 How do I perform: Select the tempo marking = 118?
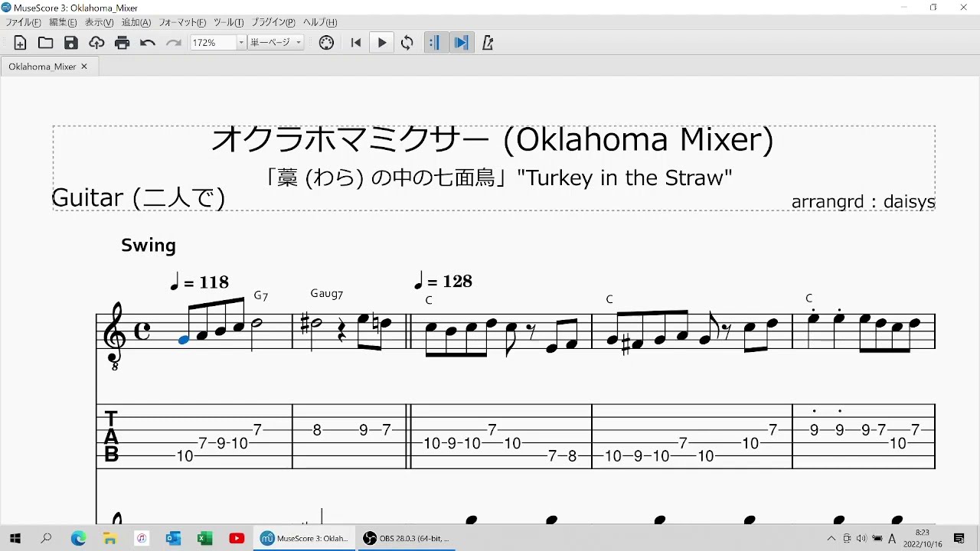(x=199, y=282)
